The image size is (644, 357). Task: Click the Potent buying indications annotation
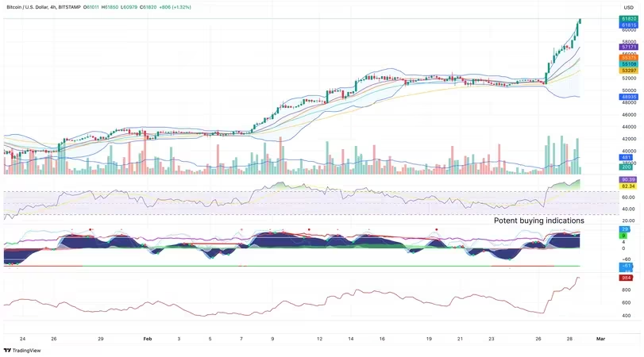pyautogui.click(x=538, y=220)
